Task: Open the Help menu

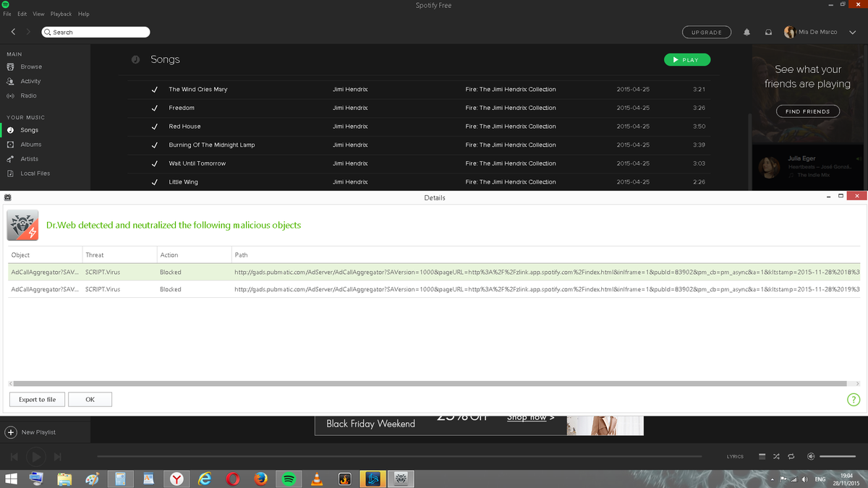Action: pyautogui.click(x=83, y=14)
